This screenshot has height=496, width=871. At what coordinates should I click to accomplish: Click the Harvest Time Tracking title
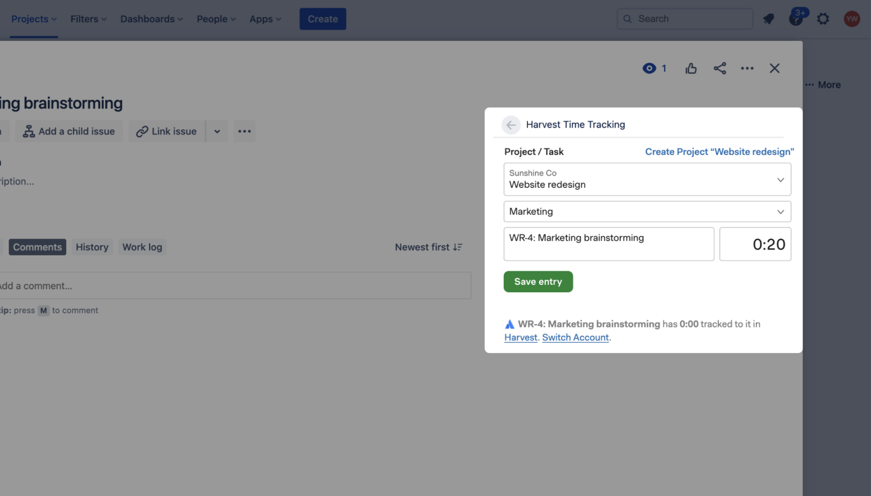(575, 125)
